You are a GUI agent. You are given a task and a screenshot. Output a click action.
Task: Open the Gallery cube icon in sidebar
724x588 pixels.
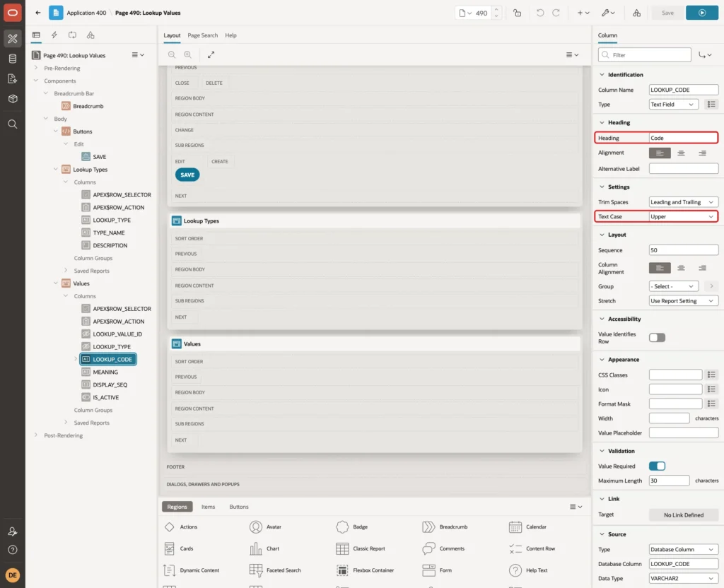click(13, 99)
